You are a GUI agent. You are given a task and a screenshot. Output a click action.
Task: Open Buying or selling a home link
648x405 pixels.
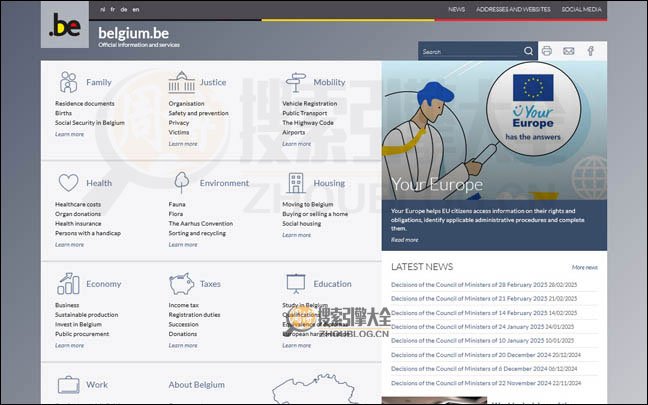click(x=315, y=214)
